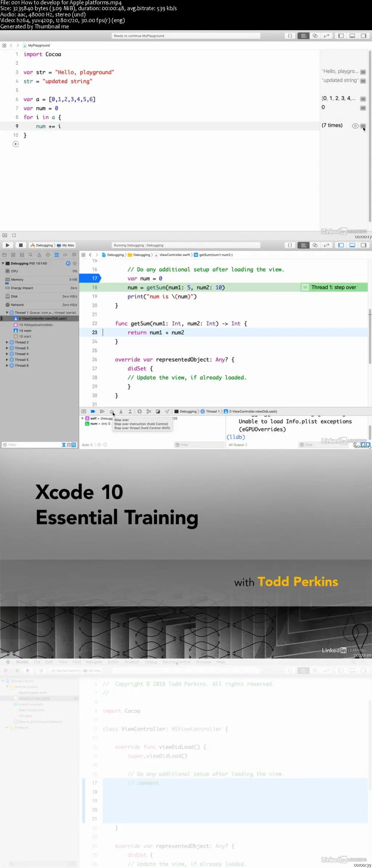Expand Thread 2 in the debug navigator
This screenshot has height=868, width=372.
tap(7, 342)
